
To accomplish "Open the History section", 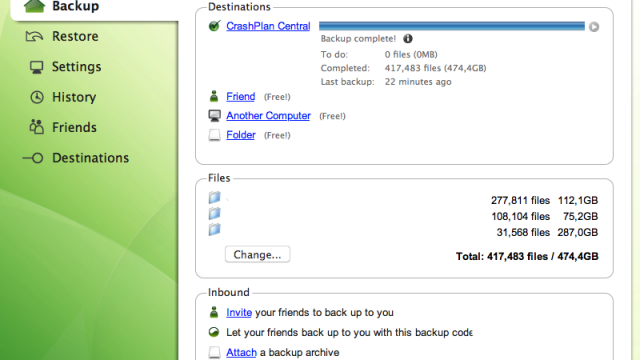I will (x=74, y=97).
